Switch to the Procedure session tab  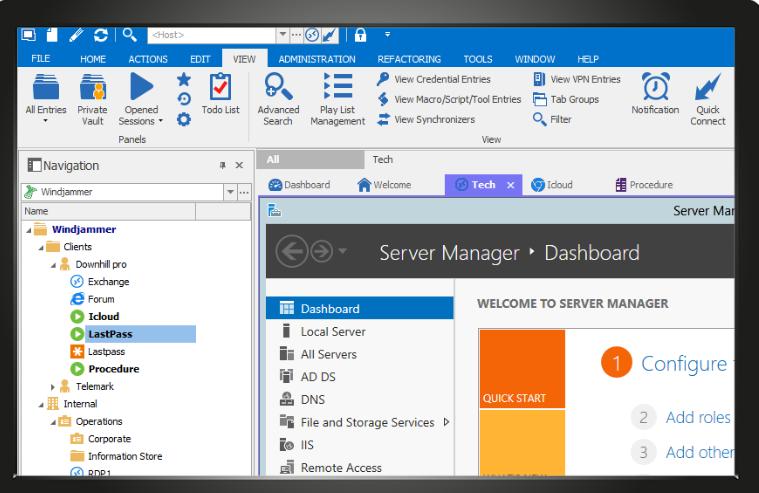pyautogui.click(x=644, y=185)
